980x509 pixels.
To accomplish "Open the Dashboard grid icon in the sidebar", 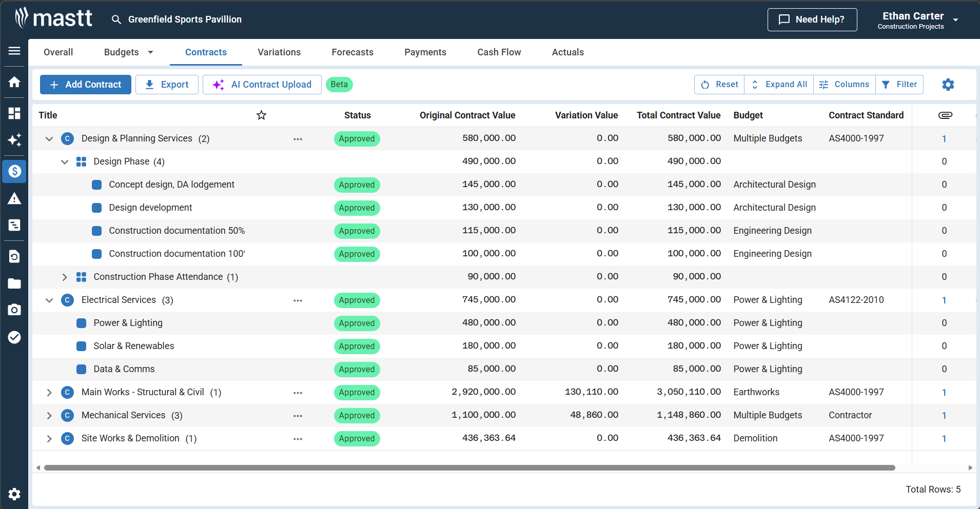I will tap(14, 113).
